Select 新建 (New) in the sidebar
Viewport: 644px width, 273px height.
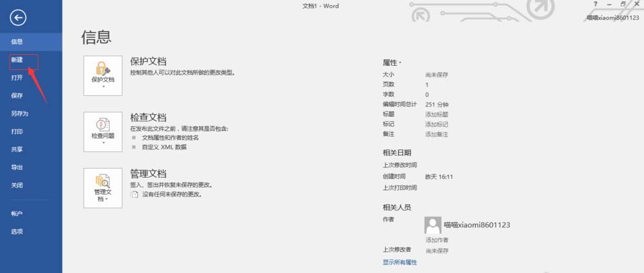[x=31, y=60]
